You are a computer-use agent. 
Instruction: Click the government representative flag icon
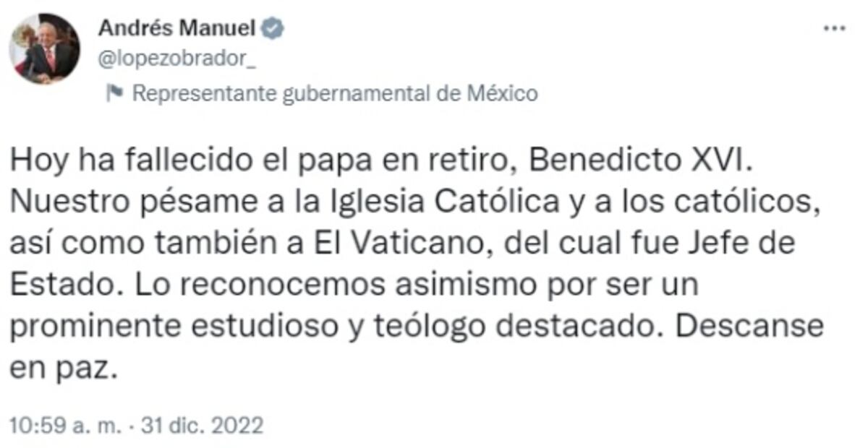tap(114, 93)
